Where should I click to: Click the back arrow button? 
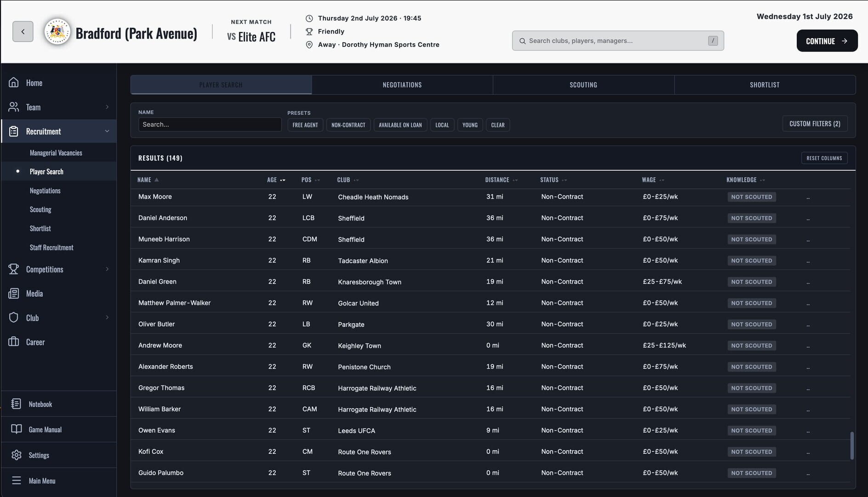coord(23,32)
